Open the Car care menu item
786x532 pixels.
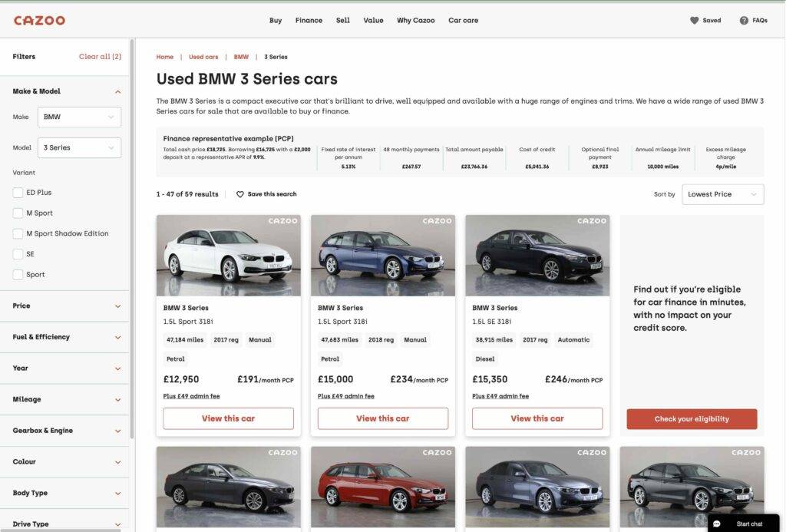tap(463, 20)
